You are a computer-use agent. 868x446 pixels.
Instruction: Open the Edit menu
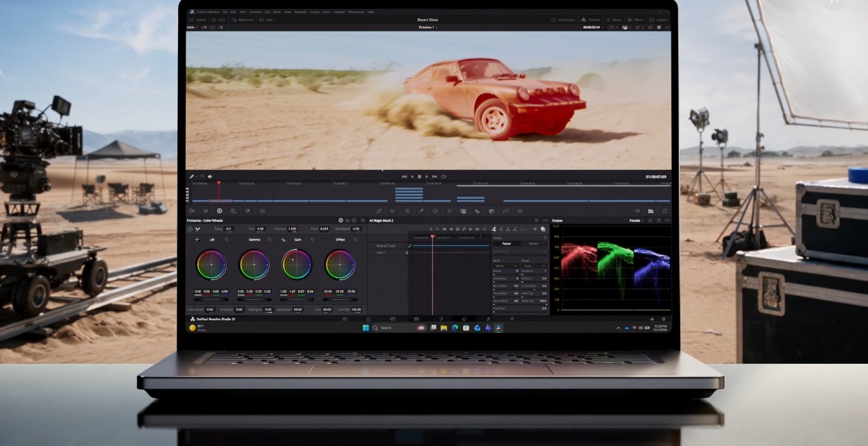point(234,12)
